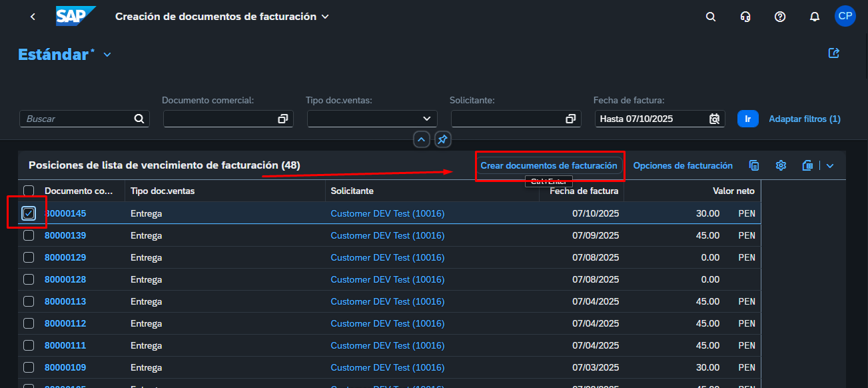Click Crear documentos de facturación button

coord(549,165)
